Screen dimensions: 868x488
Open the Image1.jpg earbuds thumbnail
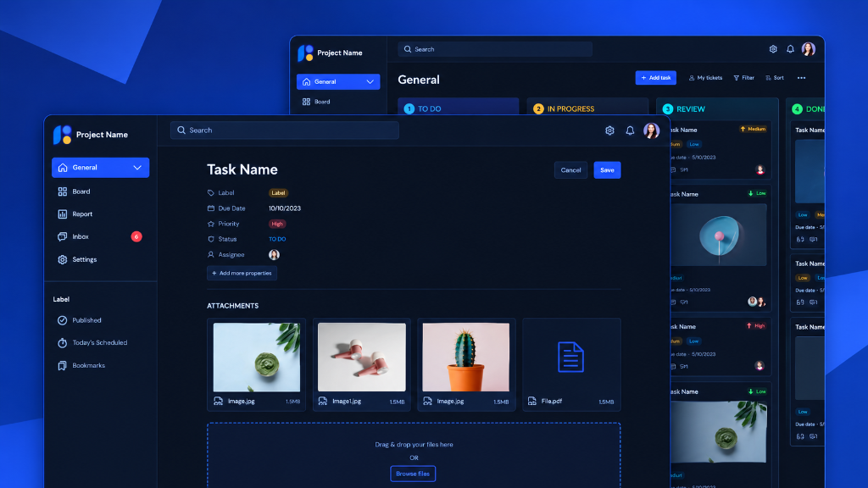[361, 358]
